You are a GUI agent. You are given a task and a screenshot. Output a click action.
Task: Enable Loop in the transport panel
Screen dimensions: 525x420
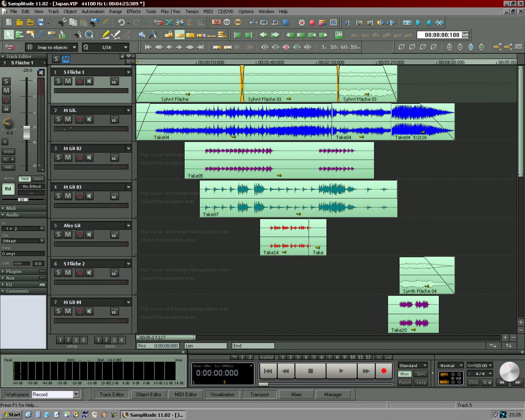pyautogui.click(x=421, y=383)
